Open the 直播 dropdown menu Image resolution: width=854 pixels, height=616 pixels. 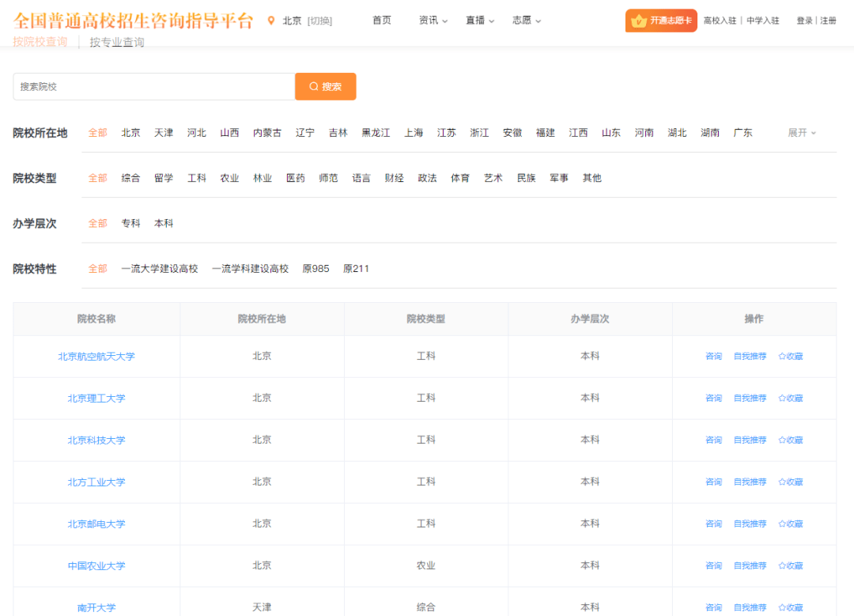tap(475, 21)
